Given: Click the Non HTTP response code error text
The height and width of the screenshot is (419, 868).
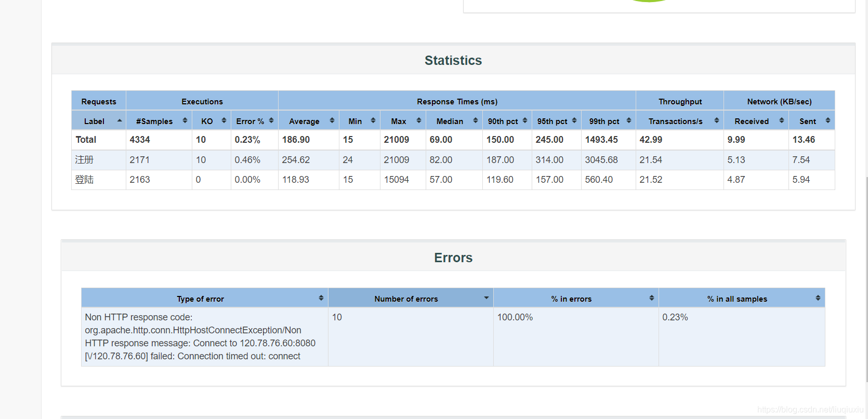Looking at the screenshot, I should (x=200, y=336).
